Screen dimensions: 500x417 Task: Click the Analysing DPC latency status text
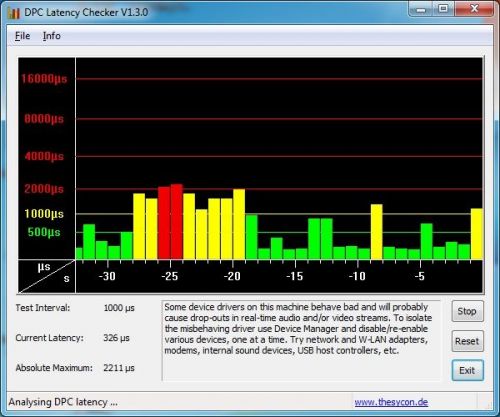tap(63, 402)
